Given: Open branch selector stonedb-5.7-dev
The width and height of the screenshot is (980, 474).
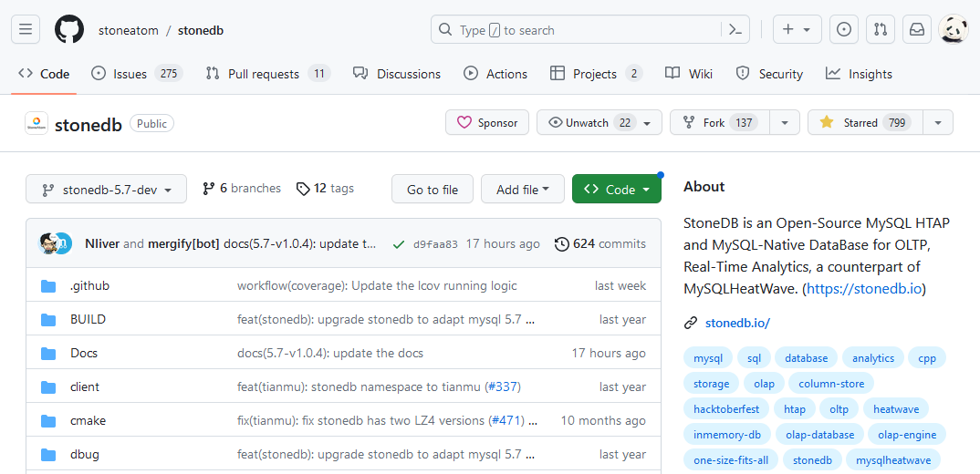Looking at the screenshot, I should [x=106, y=190].
